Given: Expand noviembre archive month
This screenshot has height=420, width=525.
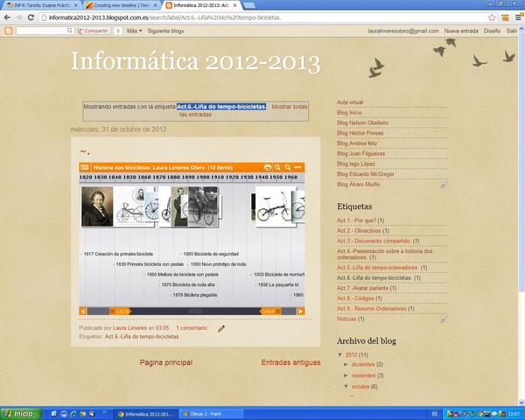Looking at the screenshot, I should [346, 375].
